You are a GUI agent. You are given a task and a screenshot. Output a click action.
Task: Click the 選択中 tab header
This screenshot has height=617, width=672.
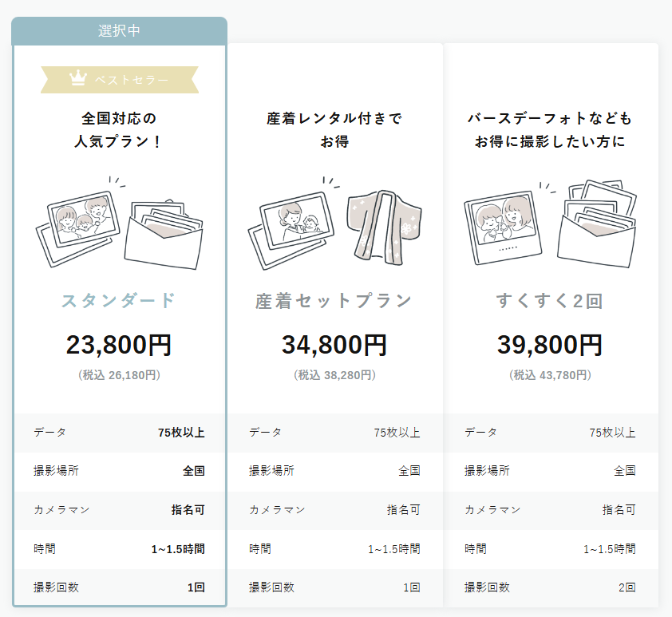(x=120, y=30)
